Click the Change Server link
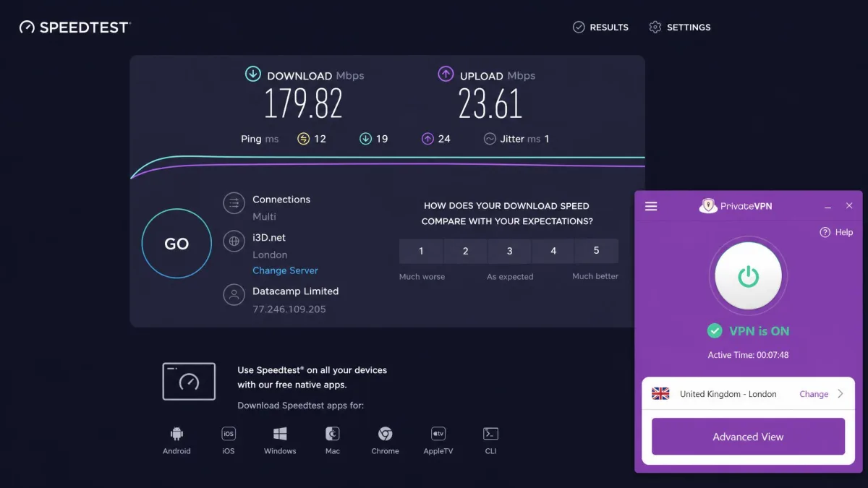 [x=285, y=270]
